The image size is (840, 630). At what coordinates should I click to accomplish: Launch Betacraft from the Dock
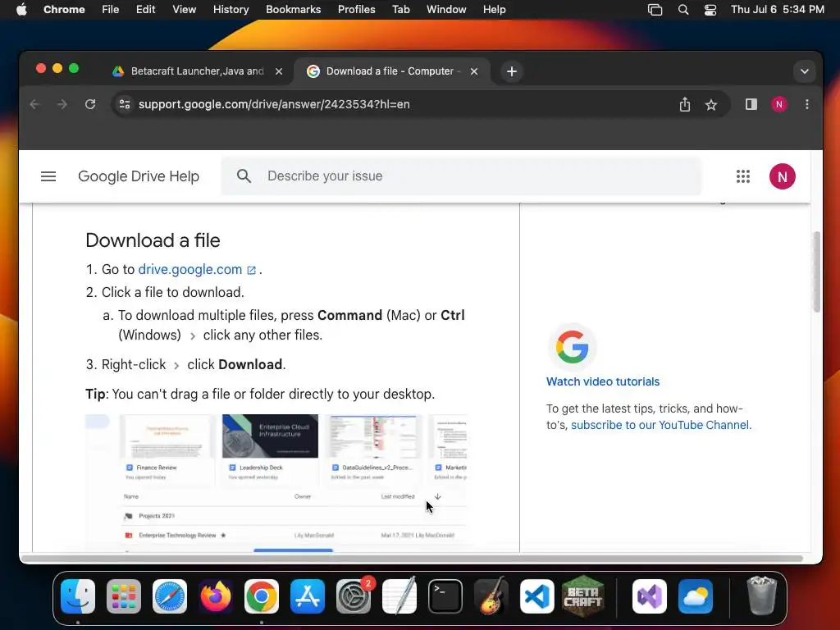tap(583, 596)
